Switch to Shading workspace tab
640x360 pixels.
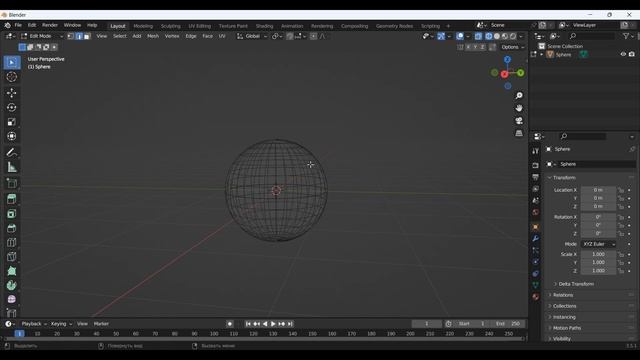[x=264, y=26]
